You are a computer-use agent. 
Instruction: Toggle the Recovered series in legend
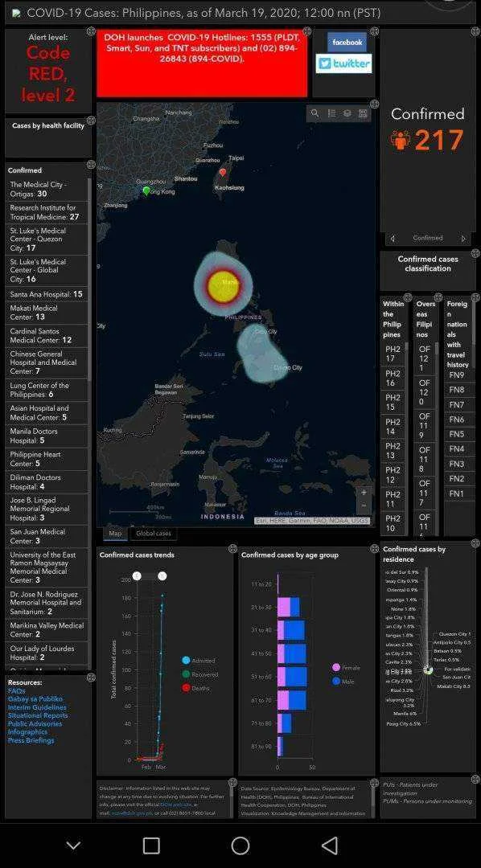(x=200, y=674)
